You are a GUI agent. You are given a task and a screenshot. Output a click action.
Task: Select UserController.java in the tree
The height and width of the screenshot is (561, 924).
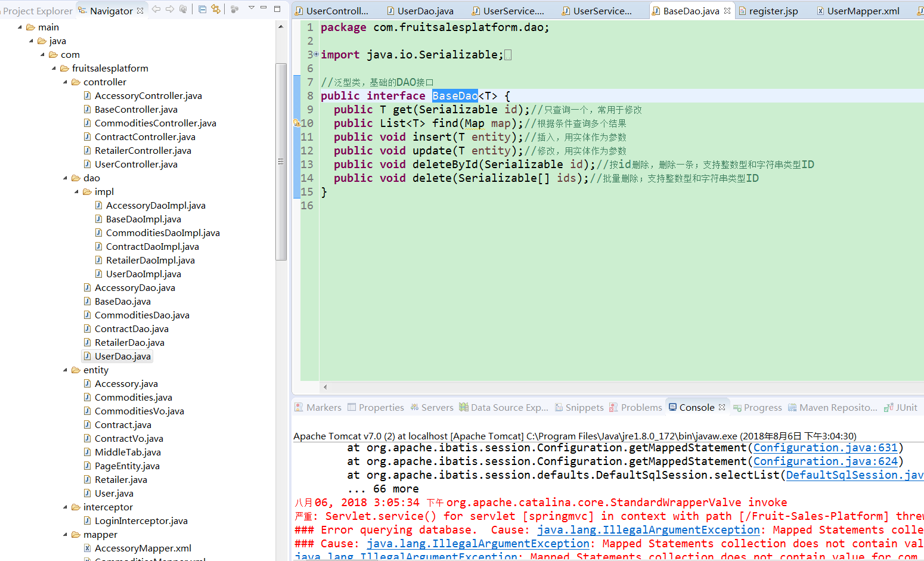[136, 165]
